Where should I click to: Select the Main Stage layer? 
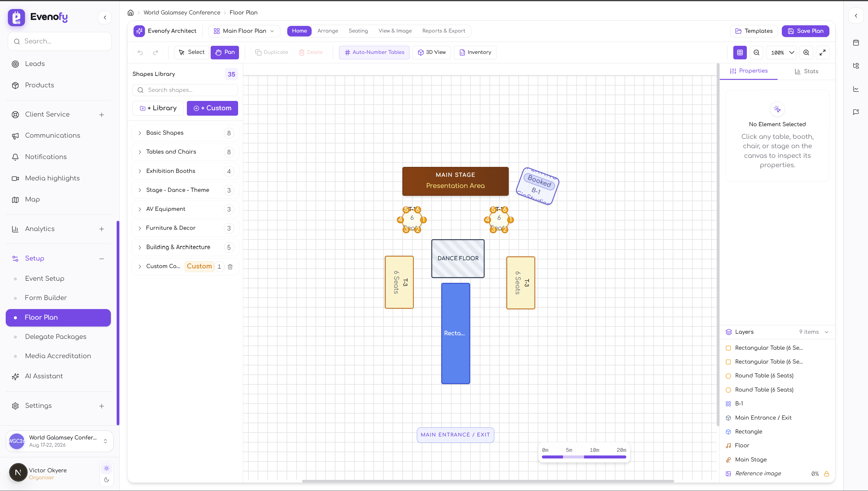[x=777, y=459]
